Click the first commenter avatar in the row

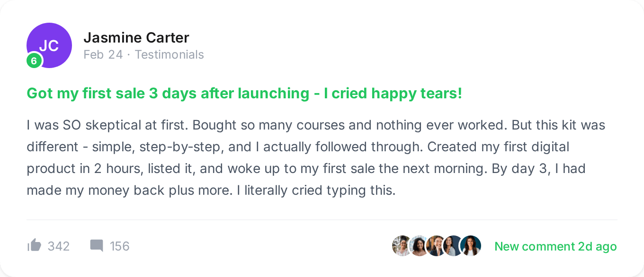point(400,246)
